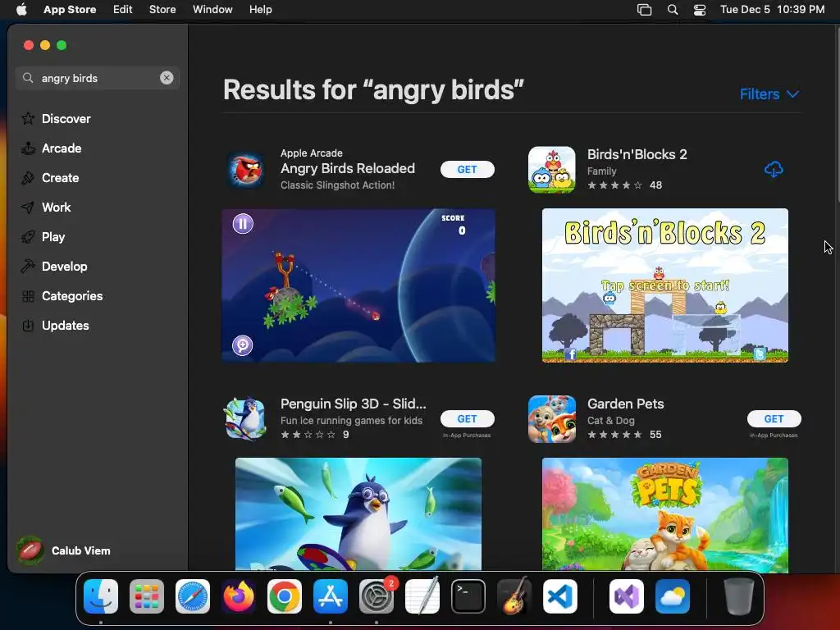
Task: Open the Help menu
Action: pos(260,9)
